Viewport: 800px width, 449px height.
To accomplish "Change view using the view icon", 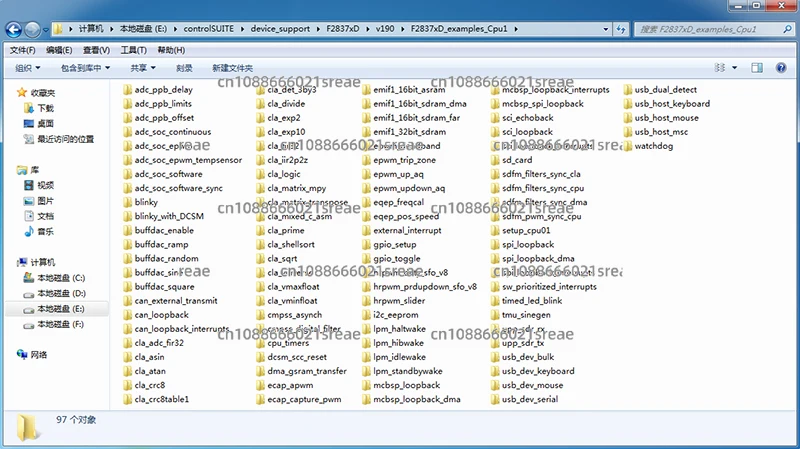I will 720,68.
